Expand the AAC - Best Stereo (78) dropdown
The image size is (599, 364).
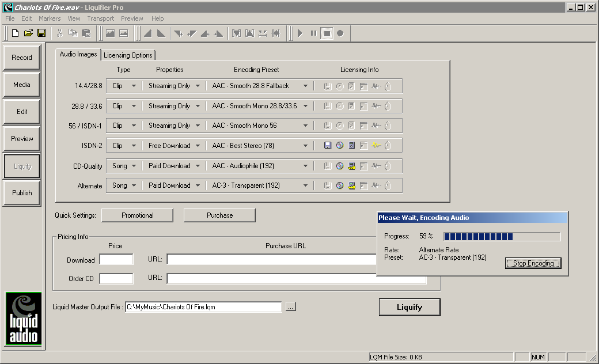click(x=305, y=146)
